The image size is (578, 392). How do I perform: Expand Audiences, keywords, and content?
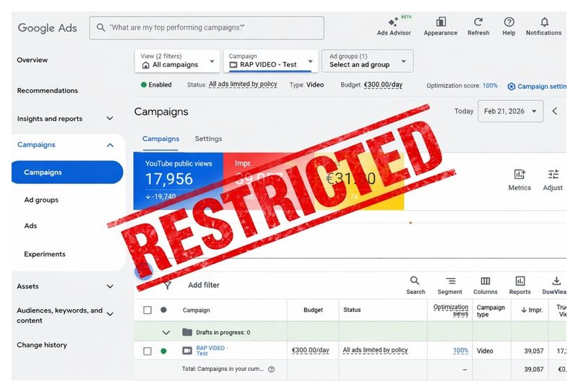click(x=110, y=314)
